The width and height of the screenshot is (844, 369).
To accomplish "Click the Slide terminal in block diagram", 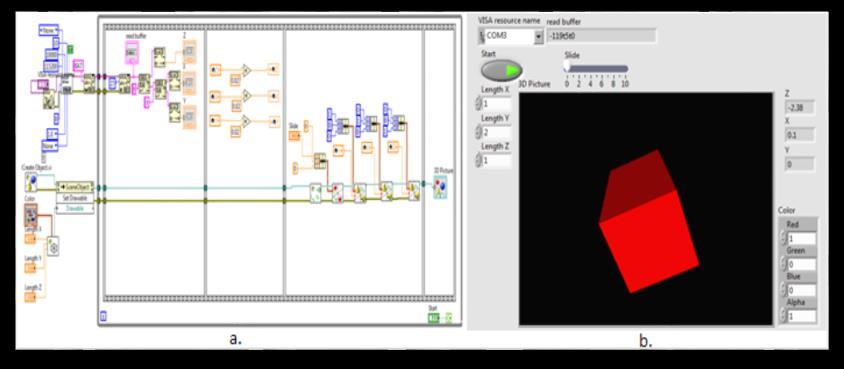I will pos(295,136).
